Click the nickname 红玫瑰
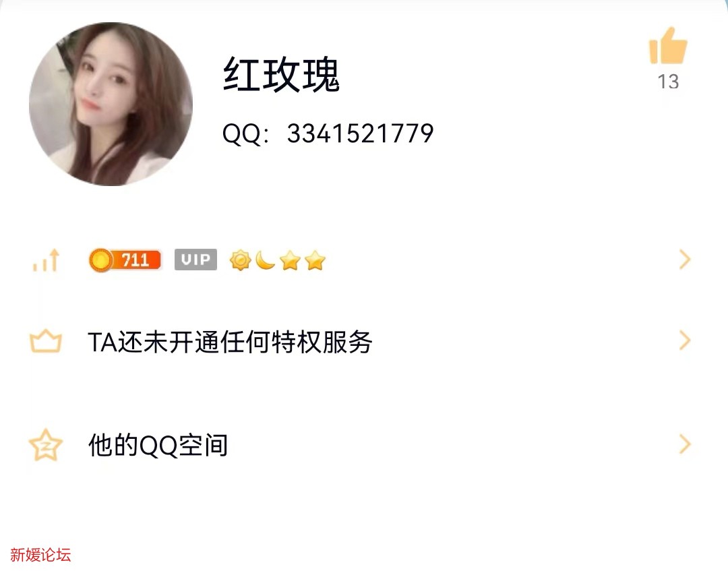 coord(281,75)
